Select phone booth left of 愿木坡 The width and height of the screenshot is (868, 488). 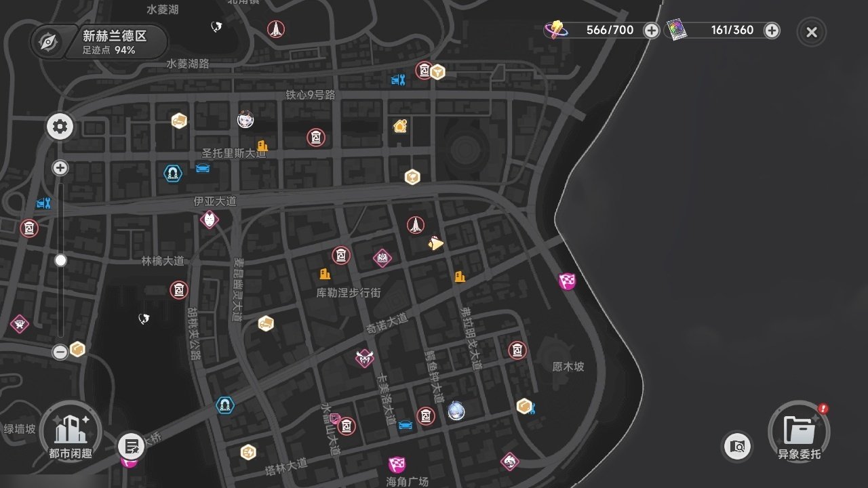(517, 350)
